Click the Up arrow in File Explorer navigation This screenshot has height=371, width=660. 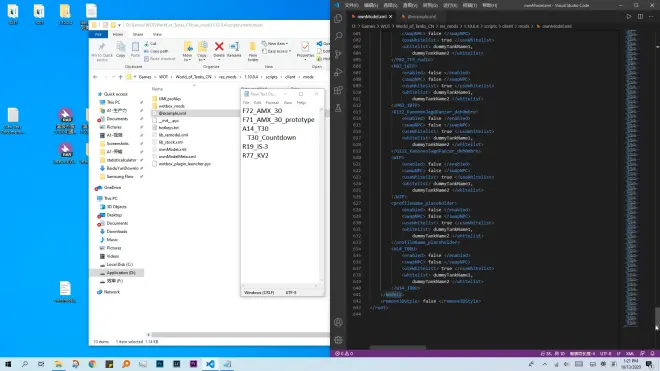pos(120,77)
